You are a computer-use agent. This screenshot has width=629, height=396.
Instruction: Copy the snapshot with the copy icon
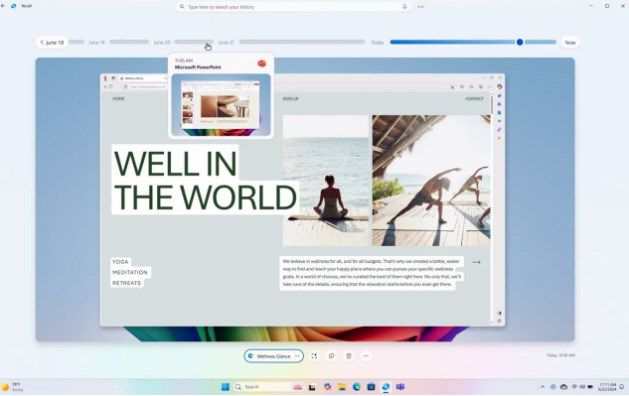[x=331, y=356]
